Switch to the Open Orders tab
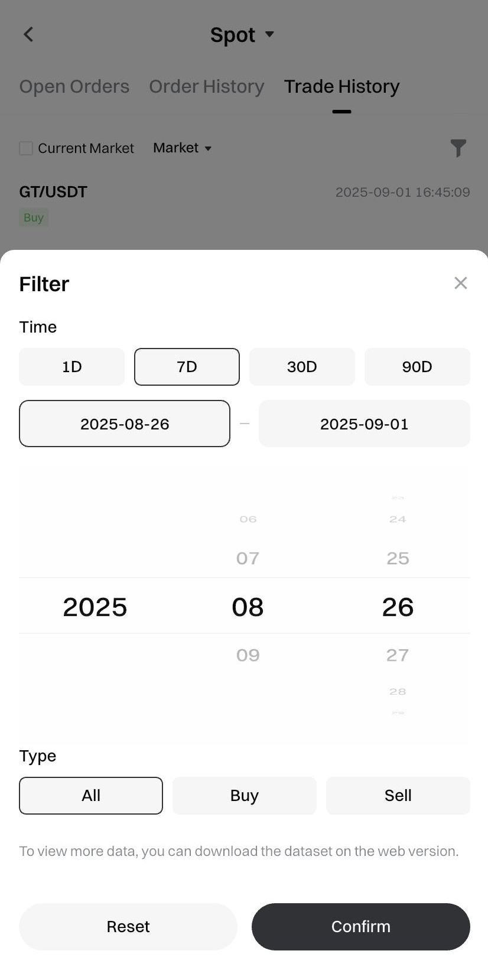 pos(74,86)
